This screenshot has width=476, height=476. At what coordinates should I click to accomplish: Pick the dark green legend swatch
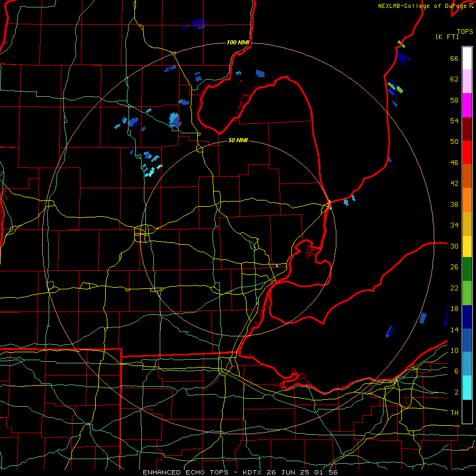click(467, 269)
